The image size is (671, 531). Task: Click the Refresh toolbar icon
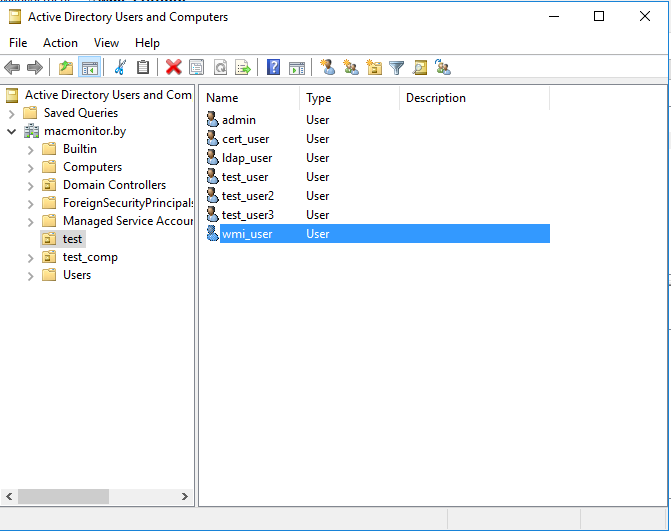click(220, 67)
